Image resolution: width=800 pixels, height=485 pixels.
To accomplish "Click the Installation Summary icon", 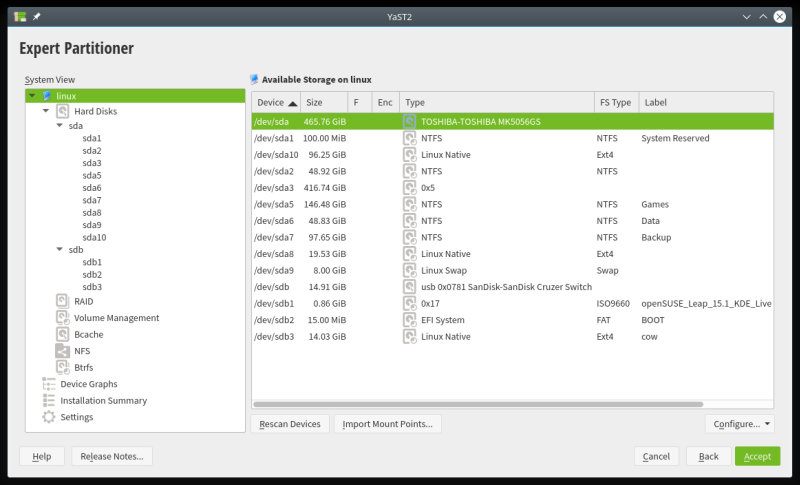I will [x=49, y=400].
